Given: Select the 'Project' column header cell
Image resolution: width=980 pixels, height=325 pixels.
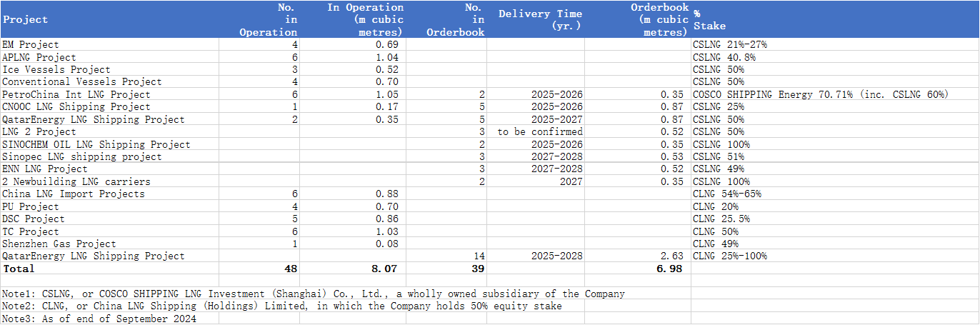Looking at the screenshot, I should click(109, 19).
